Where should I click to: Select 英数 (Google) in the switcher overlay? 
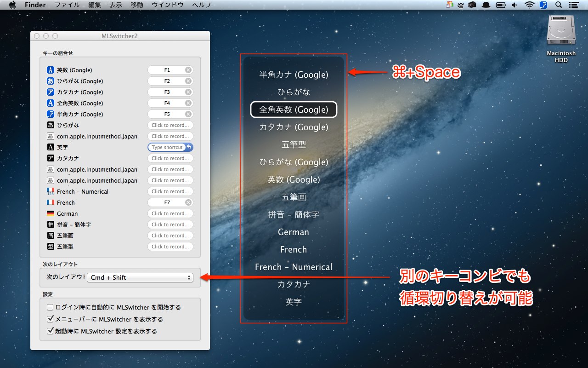294,179
